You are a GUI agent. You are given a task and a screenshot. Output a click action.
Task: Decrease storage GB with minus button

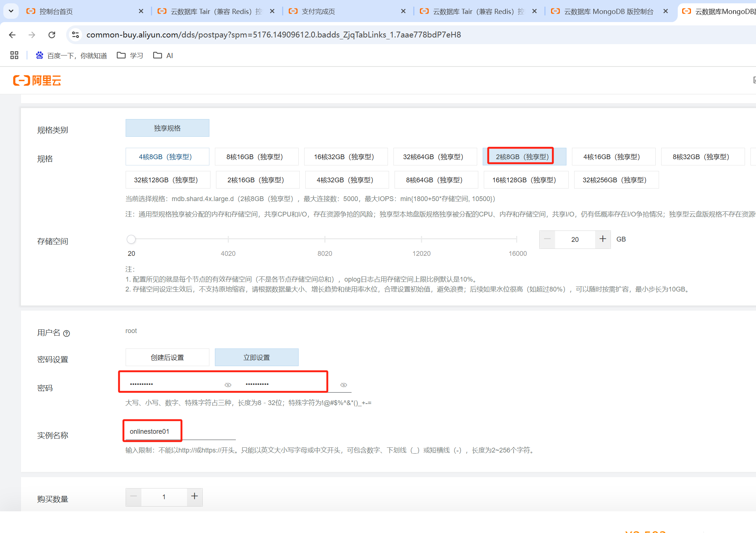547,239
